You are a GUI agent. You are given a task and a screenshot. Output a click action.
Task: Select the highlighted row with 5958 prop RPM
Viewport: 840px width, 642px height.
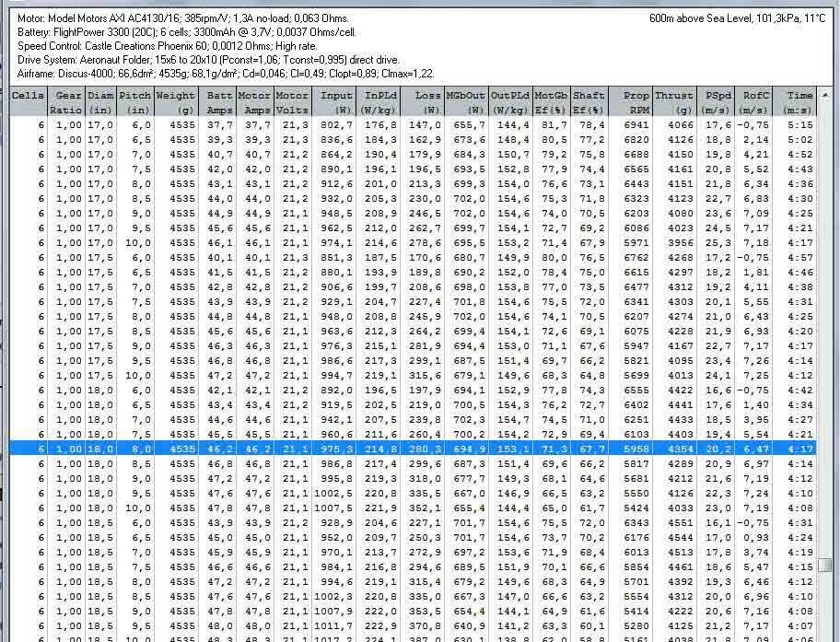pyautogui.click(x=414, y=449)
